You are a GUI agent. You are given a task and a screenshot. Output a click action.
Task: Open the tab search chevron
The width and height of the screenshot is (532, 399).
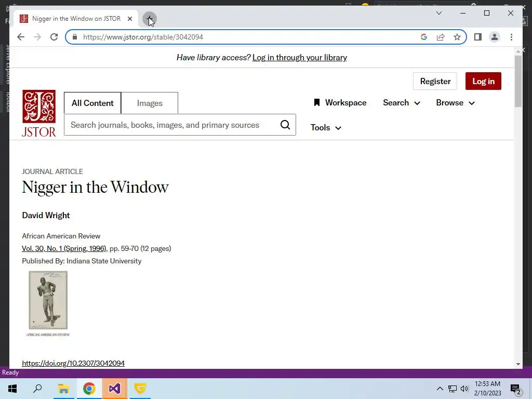[438, 13]
